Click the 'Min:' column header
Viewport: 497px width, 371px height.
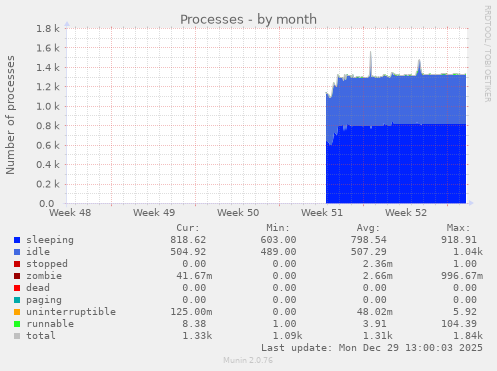click(x=278, y=228)
